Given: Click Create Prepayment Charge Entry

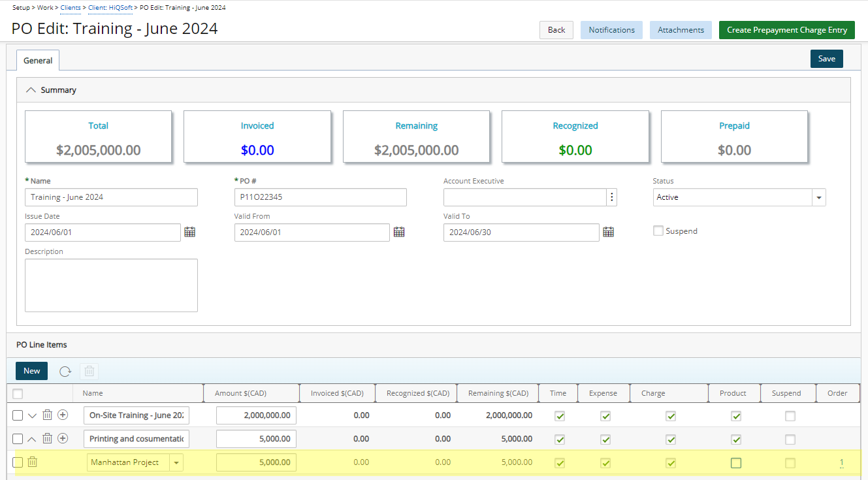Looking at the screenshot, I should [x=787, y=30].
